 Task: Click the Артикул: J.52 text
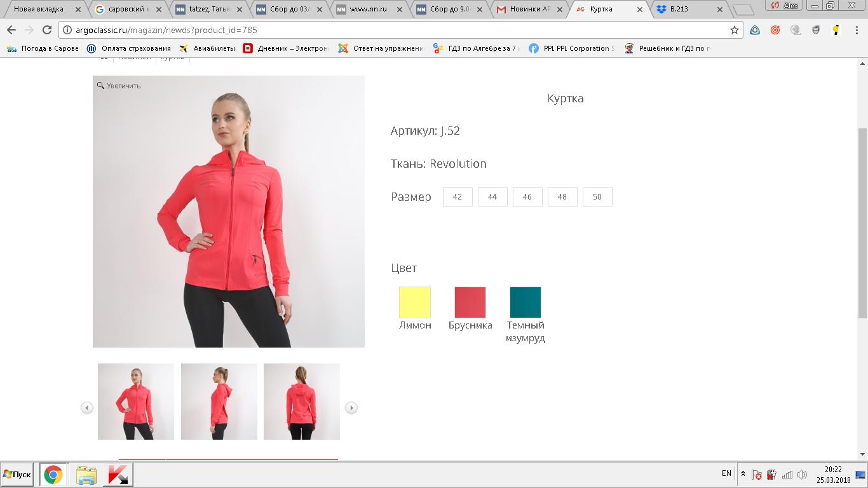point(425,131)
